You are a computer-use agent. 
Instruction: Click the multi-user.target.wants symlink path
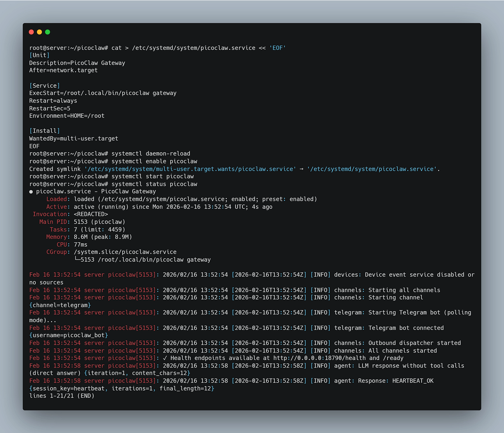[x=190, y=169]
